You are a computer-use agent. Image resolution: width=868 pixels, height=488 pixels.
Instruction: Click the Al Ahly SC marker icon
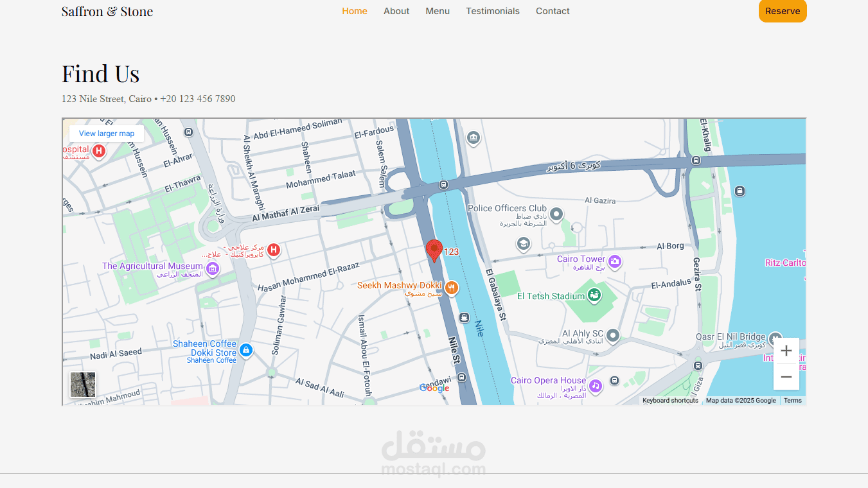[x=613, y=335]
